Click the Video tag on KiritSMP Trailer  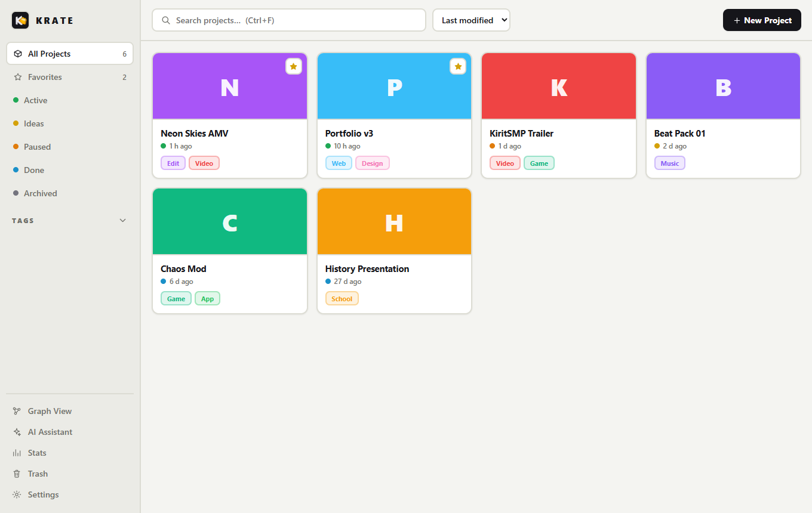(x=505, y=163)
